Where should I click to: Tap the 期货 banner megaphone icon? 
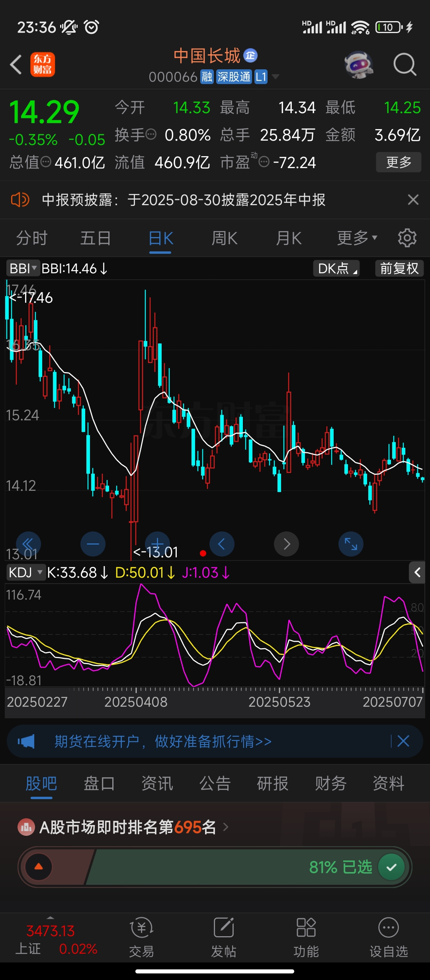tap(26, 741)
